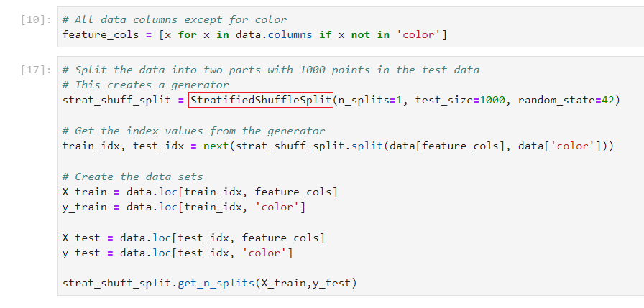Click the 'All data columns except for color' comment
The image size is (644, 308).
pyautogui.click(x=175, y=19)
